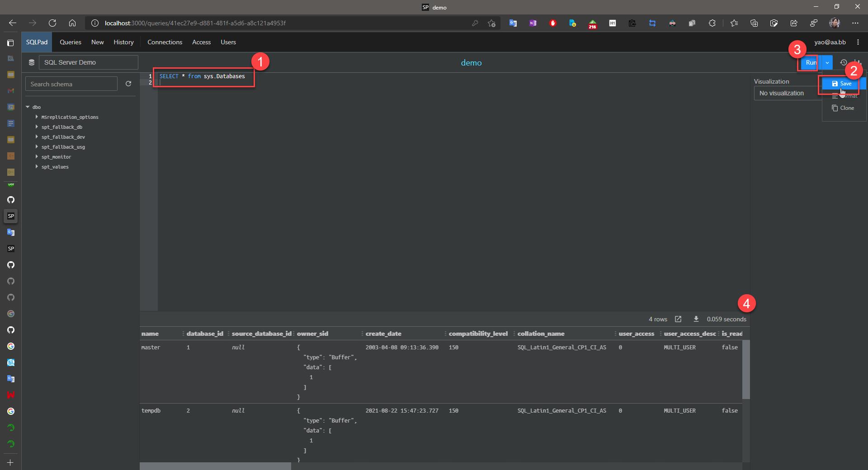Image resolution: width=868 pixels, height=470 pixels.
Task: Open query history clock icon near Run
Action: click(x=843, y=62)
